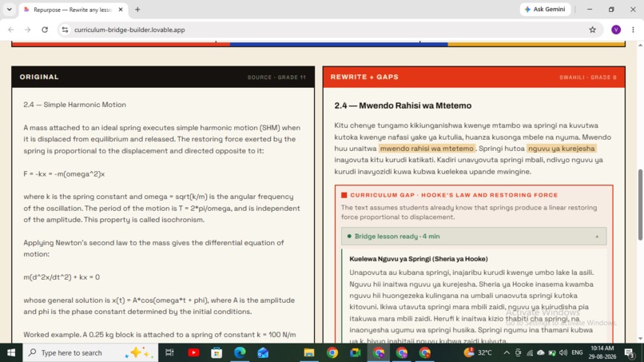Click the ENG language indicator
Viewport: 644px width, 362px height.
click(x=577, y=352)
